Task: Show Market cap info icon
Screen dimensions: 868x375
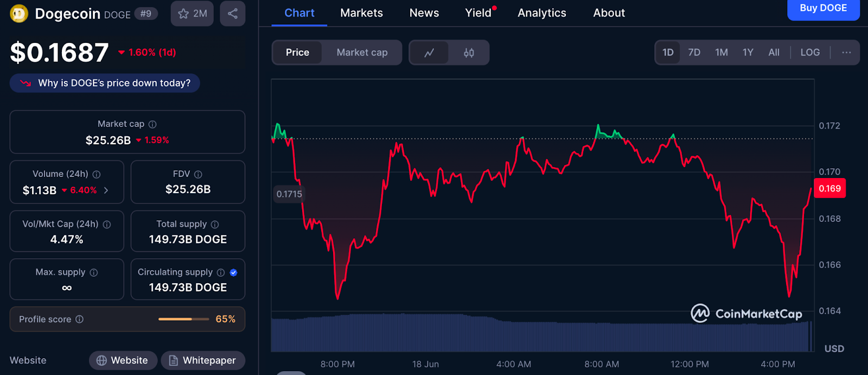Action: coord(152,124)
